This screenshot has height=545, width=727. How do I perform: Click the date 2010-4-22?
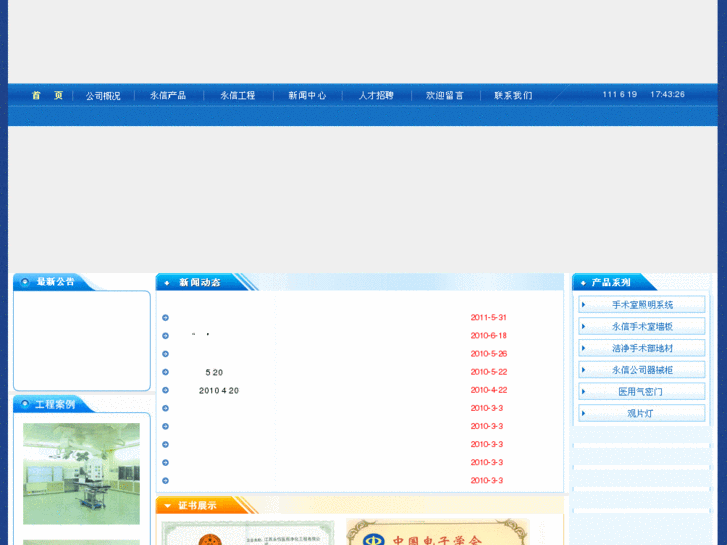[489, 390]
